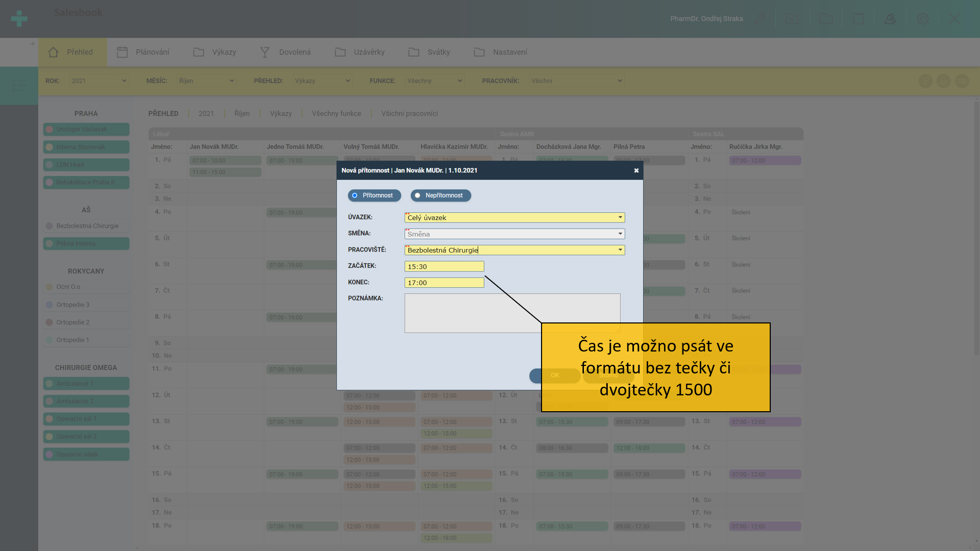Close the Nová přítomnost dialog

[x=636, y=170]
